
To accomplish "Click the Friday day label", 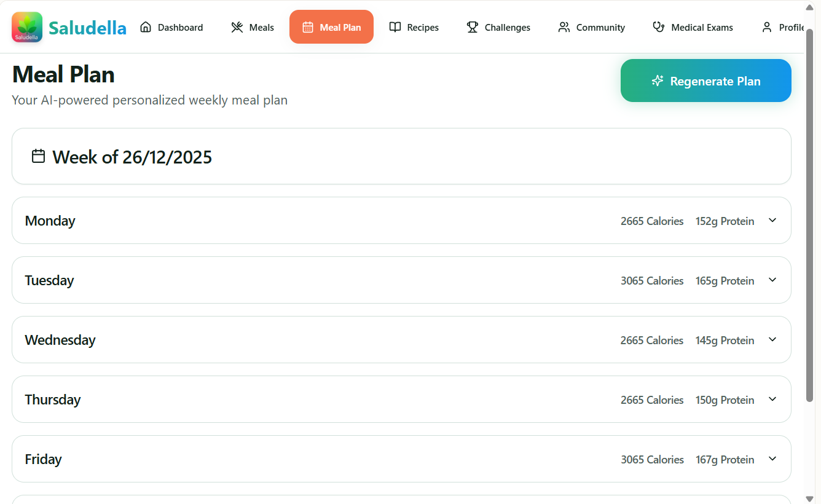I will (x=43, y=459).
